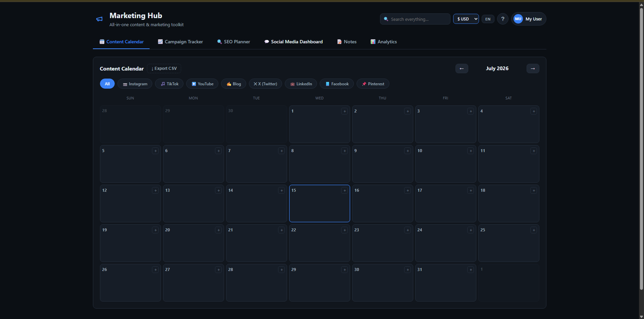644x319 pixels.
Task: Switch to the Notes tab
Action: click(347, 42)
